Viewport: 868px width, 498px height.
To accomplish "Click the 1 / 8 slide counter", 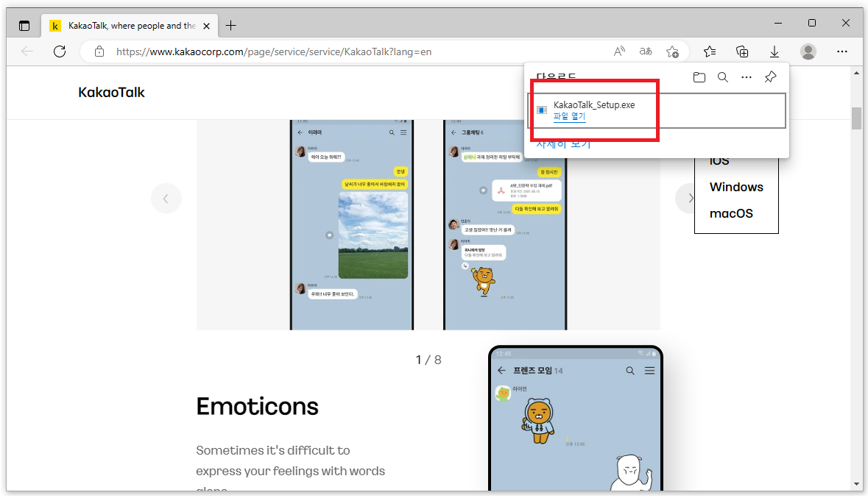I will (428, 360).
